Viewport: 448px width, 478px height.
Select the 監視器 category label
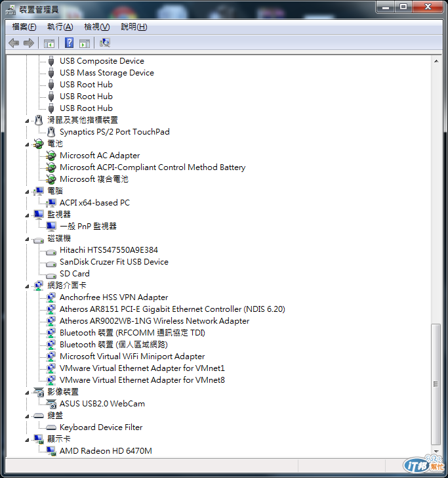[59, 215]
